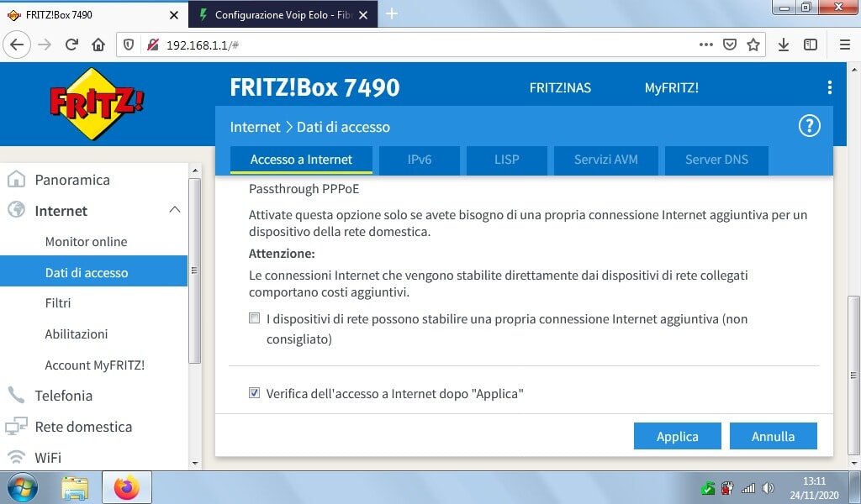Select the FRITZ!Box 7490 browser tab
Screen dimensions: 861x504
click(x=93, y=15)
